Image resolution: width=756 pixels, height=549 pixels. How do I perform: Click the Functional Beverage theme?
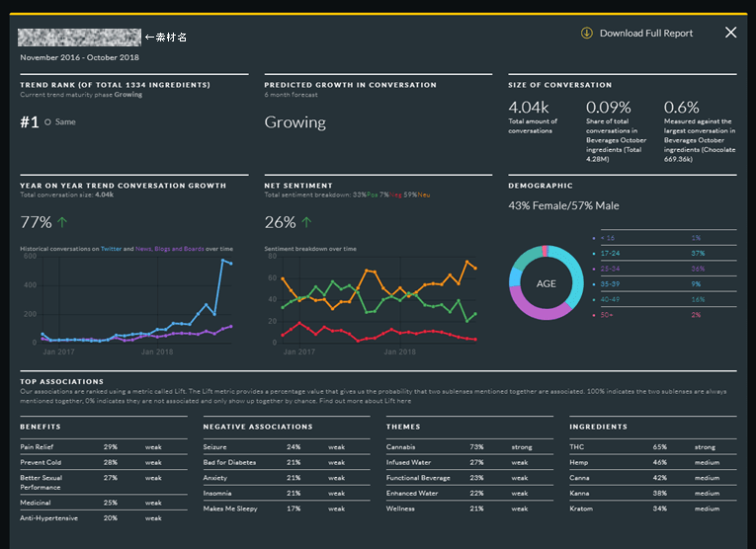tap(469, 478)
